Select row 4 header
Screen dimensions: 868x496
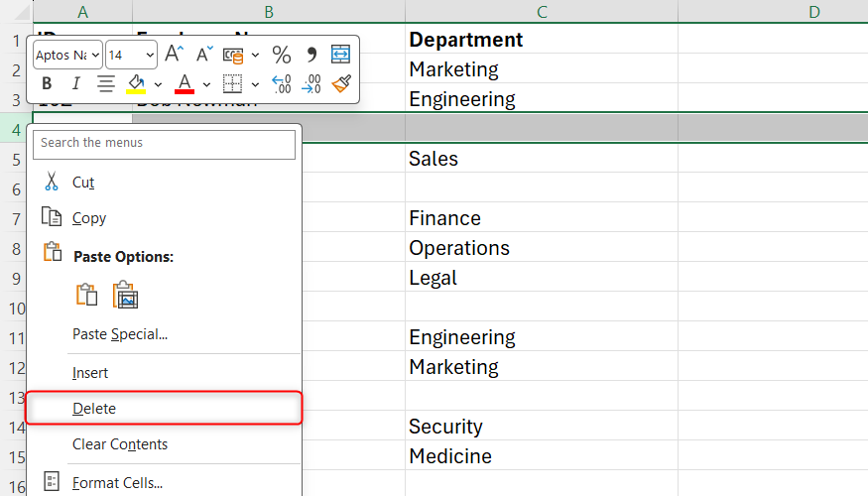pyautogui.click(x=16, y=130)
